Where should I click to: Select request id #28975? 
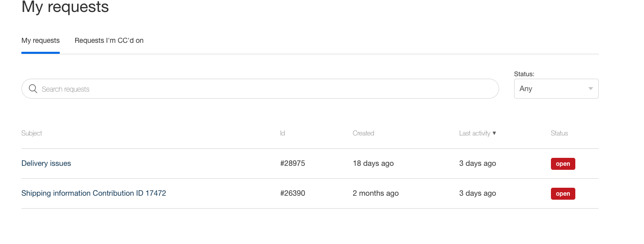pyautogui.click(x=293, y=163)
